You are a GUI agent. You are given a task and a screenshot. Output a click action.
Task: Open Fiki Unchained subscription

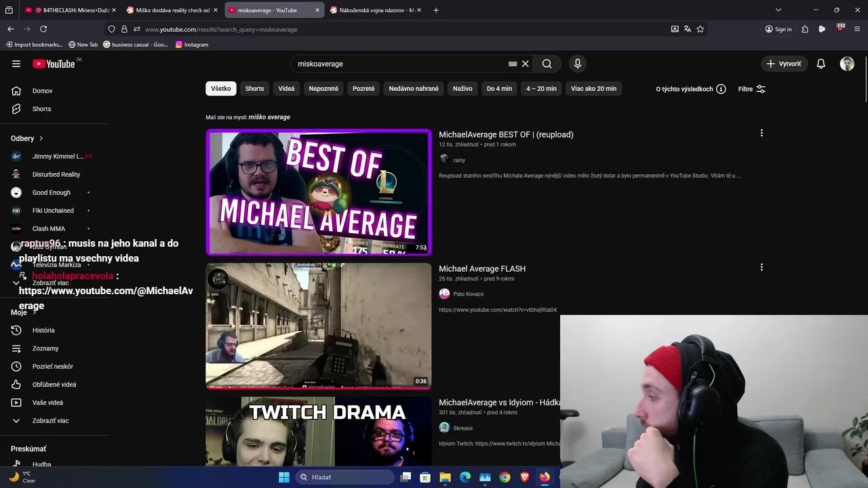(x=54, y=211)
